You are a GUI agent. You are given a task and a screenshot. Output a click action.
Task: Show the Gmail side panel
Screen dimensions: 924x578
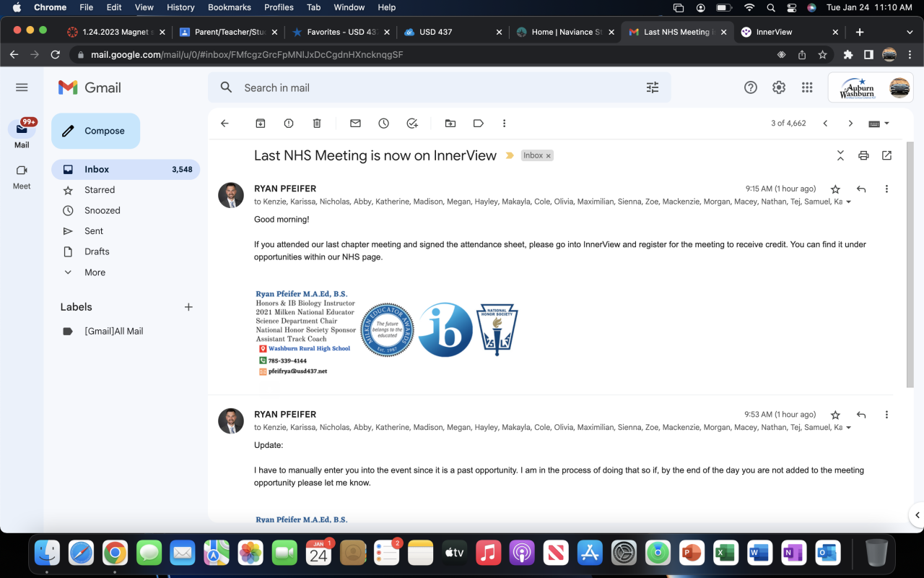(x=917, y=514)
